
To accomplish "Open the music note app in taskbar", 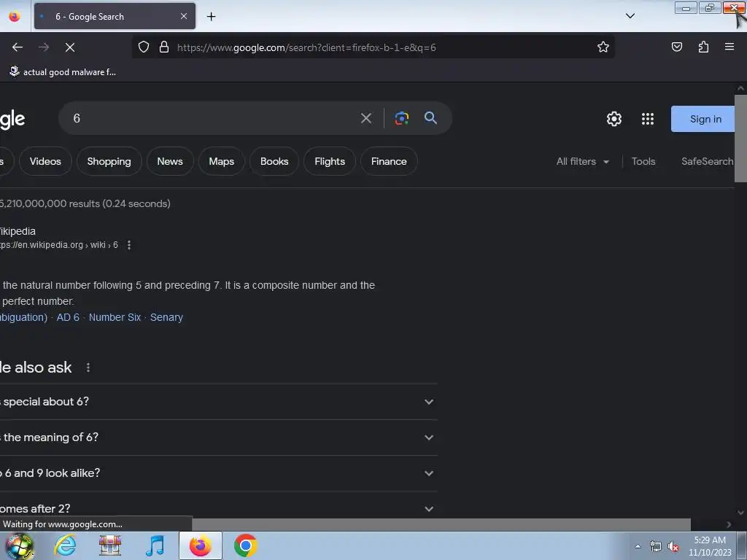I will point(155,545).
